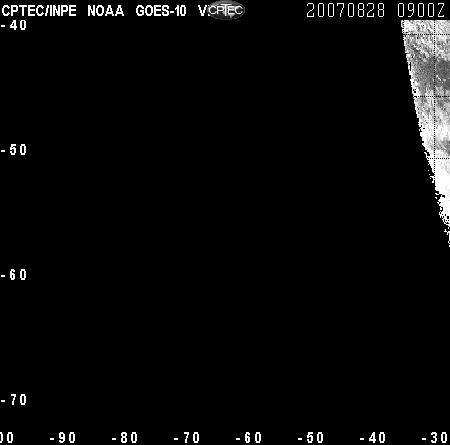Click the -60 latitude label
The height and width of the screenshot is (445, 450).
click(14, 275)
